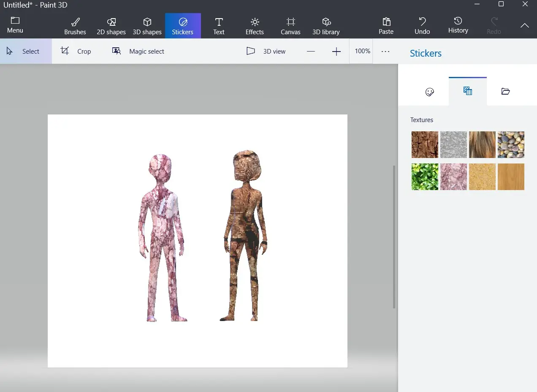Open a custom sticker from file
Image resolution: width=537 pixels, height=392 pixels.
[x=505, y=92]
